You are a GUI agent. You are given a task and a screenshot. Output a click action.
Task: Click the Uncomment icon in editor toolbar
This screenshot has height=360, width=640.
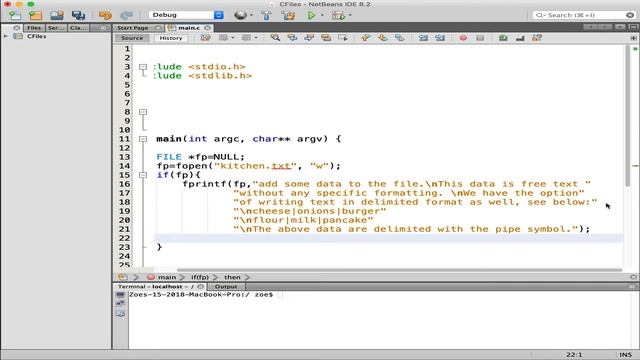click(520, 38)
